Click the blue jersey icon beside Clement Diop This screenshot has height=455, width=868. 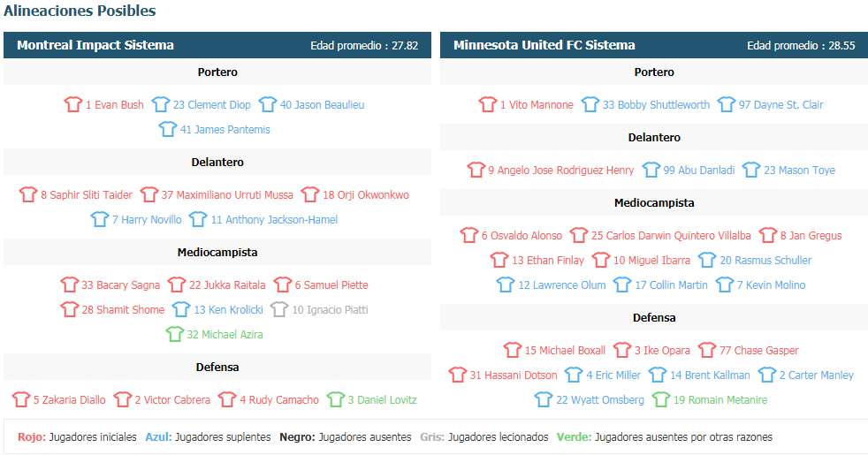(x=161, y=104)
